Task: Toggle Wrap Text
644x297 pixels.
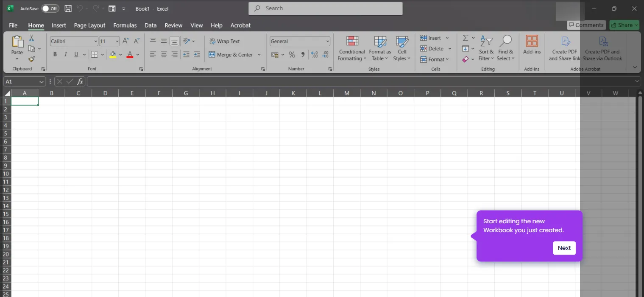Action: 225,41
